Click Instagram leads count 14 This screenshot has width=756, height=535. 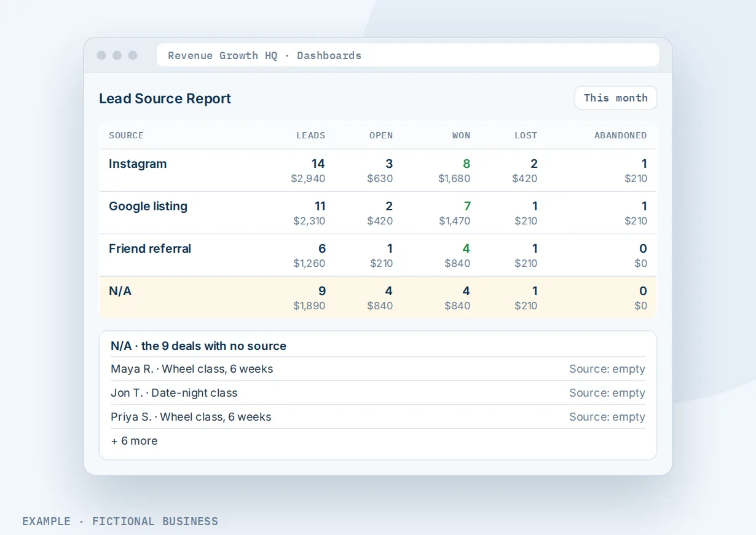(318, 164)
